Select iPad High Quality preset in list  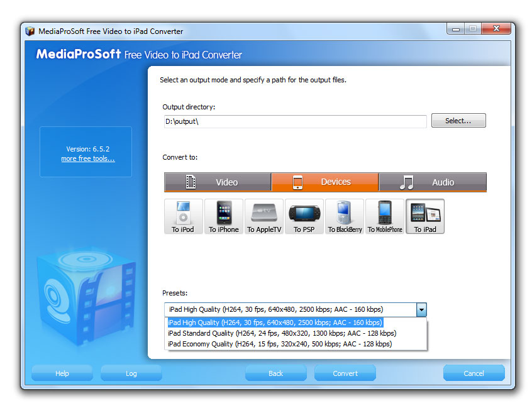coord(275,323)
